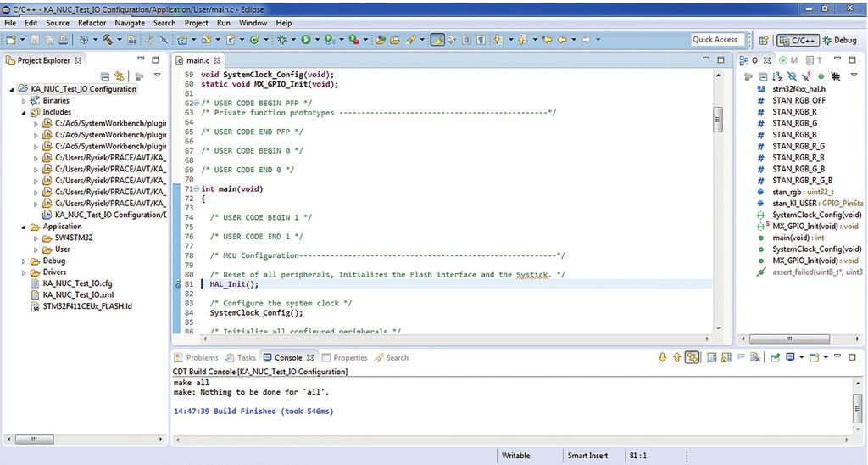The height and width of the screenshot is (465, 868).
Task: Click Next Annotation arrow icon in toolbar
Action: tap(498, 40)
